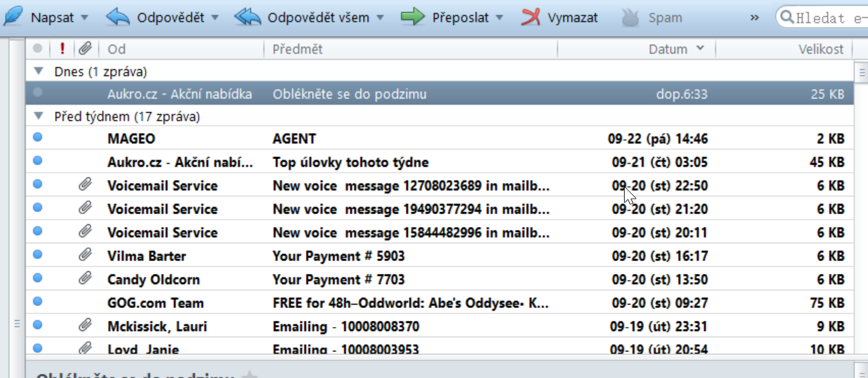Toggle unread dot on MAGEO message

pyautogui.click(x=37, y=137)
